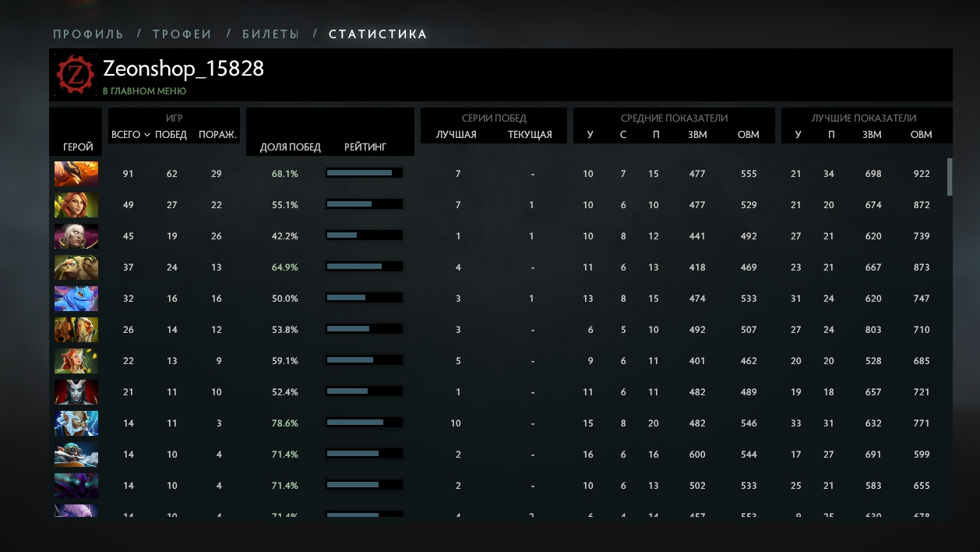Go to the БИЛЕТЫ tab
The image size is (980, 552).
[270, 34]
